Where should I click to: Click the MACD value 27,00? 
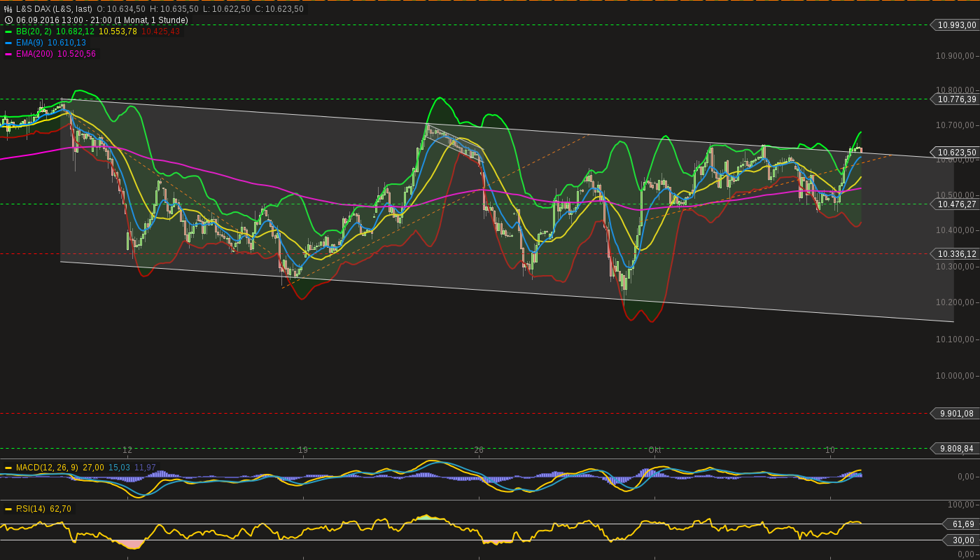(94, 468)
